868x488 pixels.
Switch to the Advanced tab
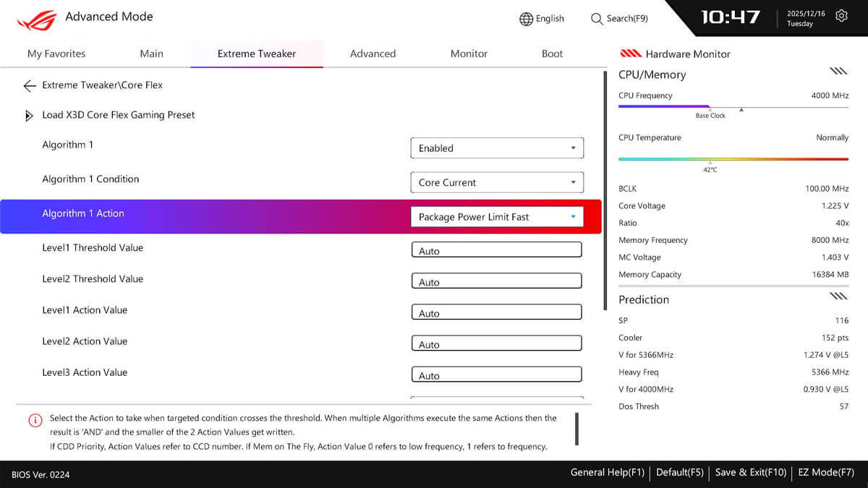pos(373,53)
